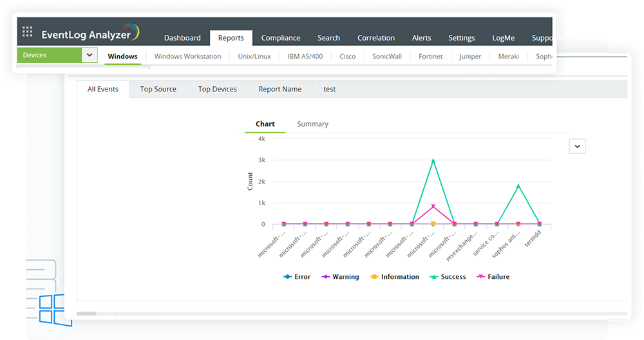Select Unix/Linux device category
The height and width of the screenshot is (340, 644).
254,57
